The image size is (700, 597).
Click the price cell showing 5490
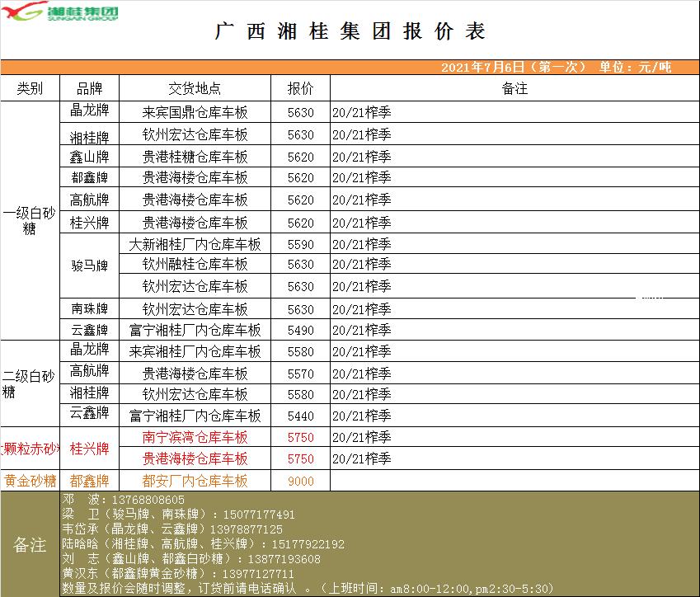[x=300, y=330]
